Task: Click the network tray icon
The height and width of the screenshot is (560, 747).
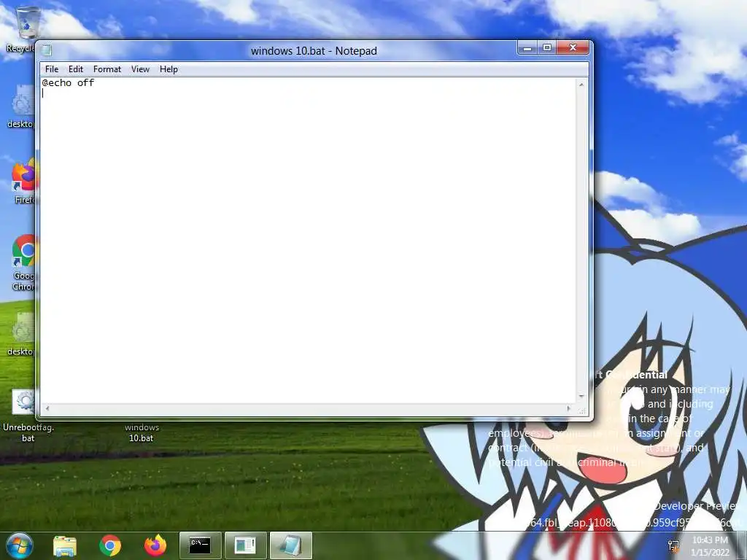Action: [x=673, y=546]
